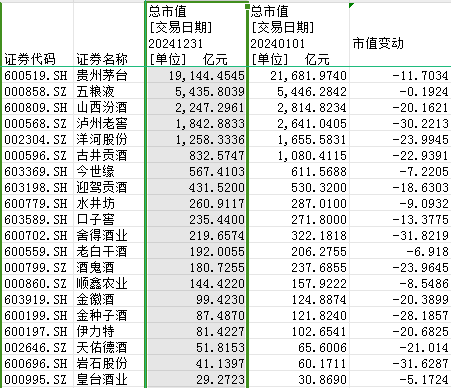Screen dimensions: 451x388
Task: Select the 泸州老窖 change value -30.2213
Action: [x=400, y=123]
